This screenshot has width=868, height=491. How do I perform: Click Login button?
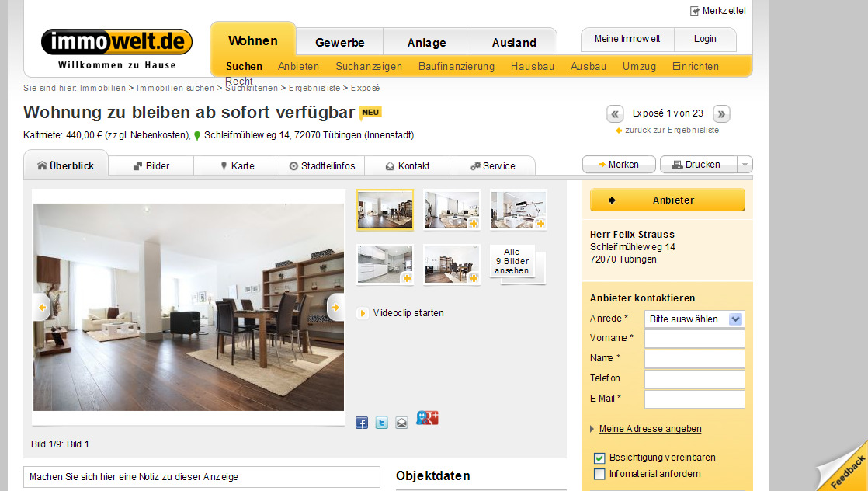pyautogui.click(x=705, y=39)
